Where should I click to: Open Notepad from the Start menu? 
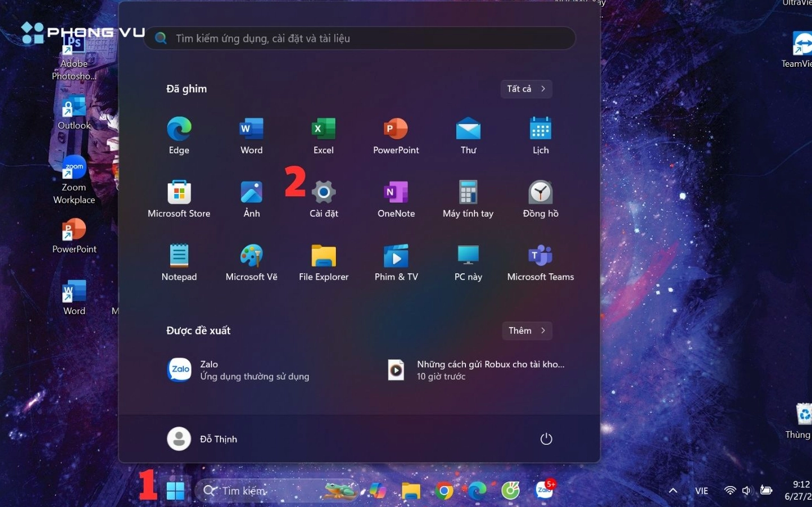(178, 261)
